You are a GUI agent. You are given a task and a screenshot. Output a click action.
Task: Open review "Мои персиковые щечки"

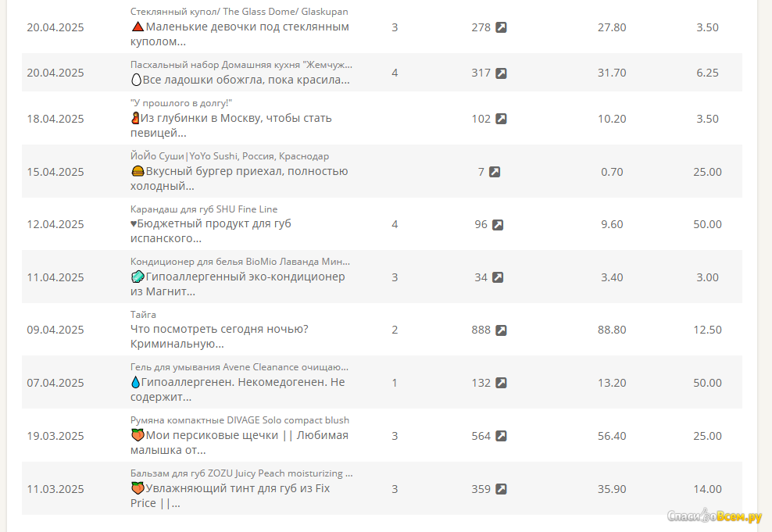pos(239,442)
